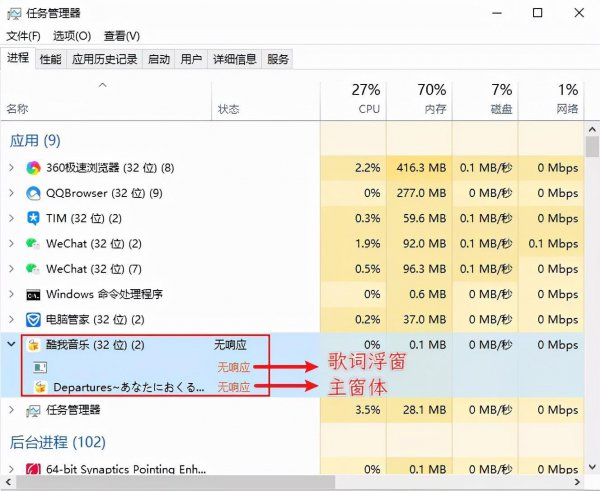Click the 277.0 MB memory cell

click(421, 193)
